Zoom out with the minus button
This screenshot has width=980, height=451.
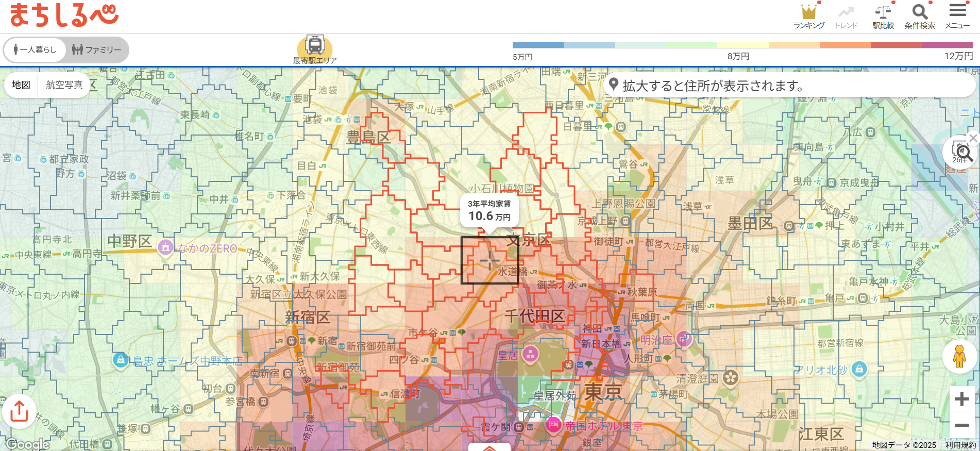(x=961, y=425)
